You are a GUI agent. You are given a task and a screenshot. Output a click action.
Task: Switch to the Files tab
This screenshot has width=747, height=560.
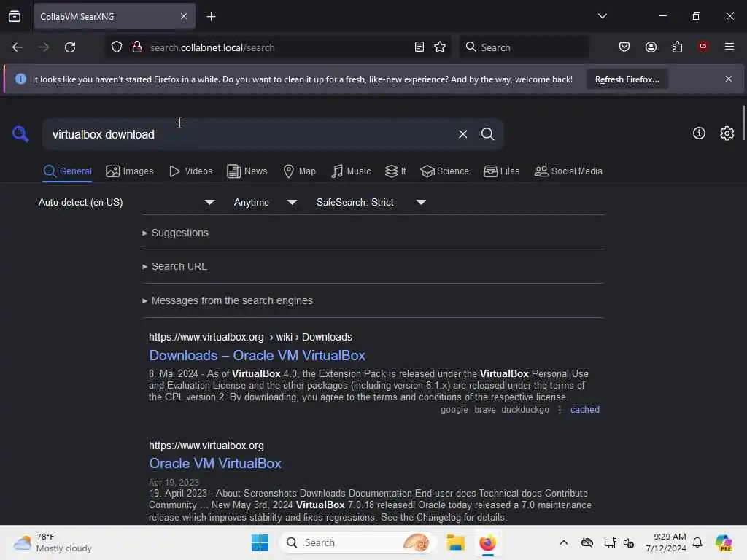pyautogui.click(x=501, y=171)
